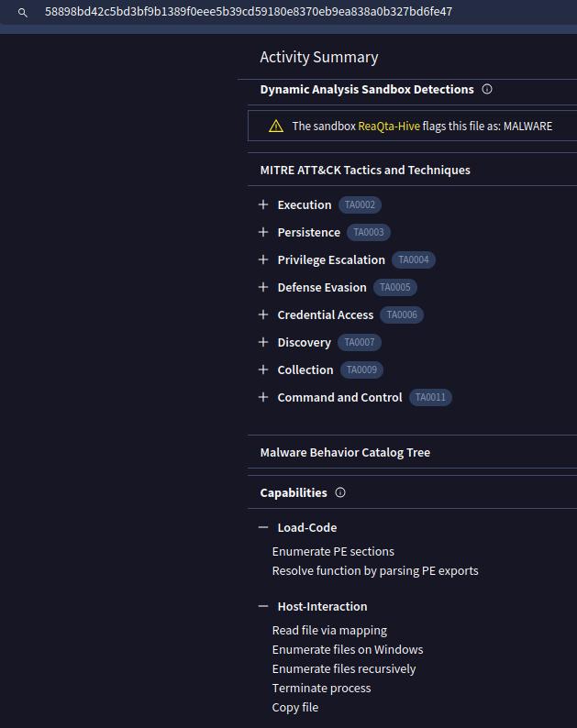Expand the Defense Evasion row
Screen dimensions: 577x728
pos(263,287)
